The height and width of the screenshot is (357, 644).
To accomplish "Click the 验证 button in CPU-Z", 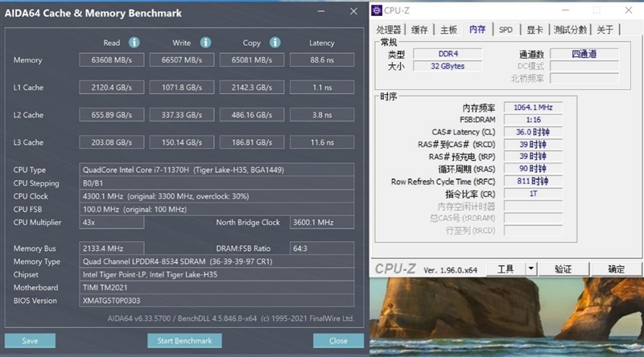I will point(563,269).
